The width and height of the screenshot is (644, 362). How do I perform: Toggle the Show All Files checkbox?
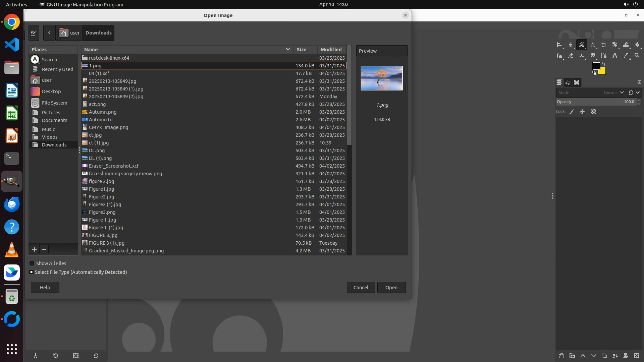tap(32, 263)
